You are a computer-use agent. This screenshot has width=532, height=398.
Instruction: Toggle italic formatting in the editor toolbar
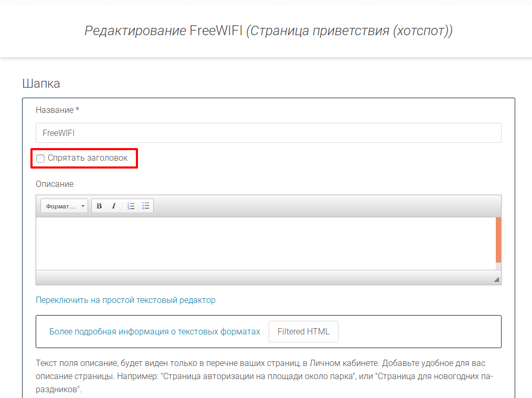point(114,206)
